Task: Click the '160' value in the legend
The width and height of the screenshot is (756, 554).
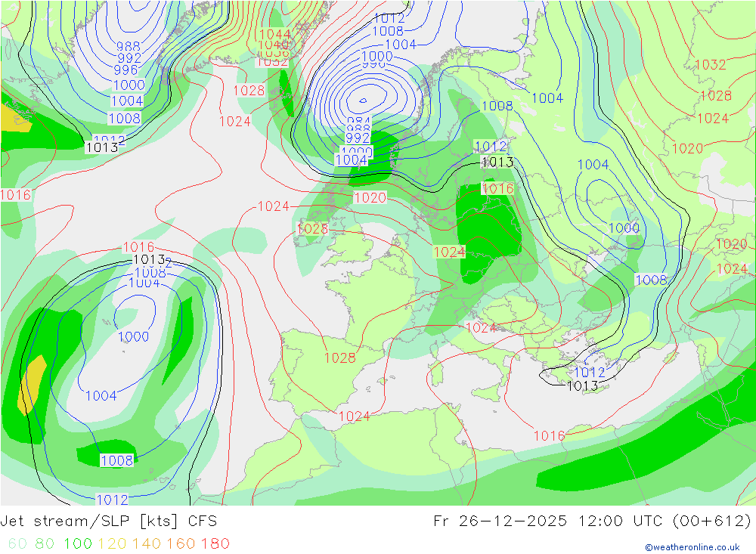Action: tap(181, 543)
